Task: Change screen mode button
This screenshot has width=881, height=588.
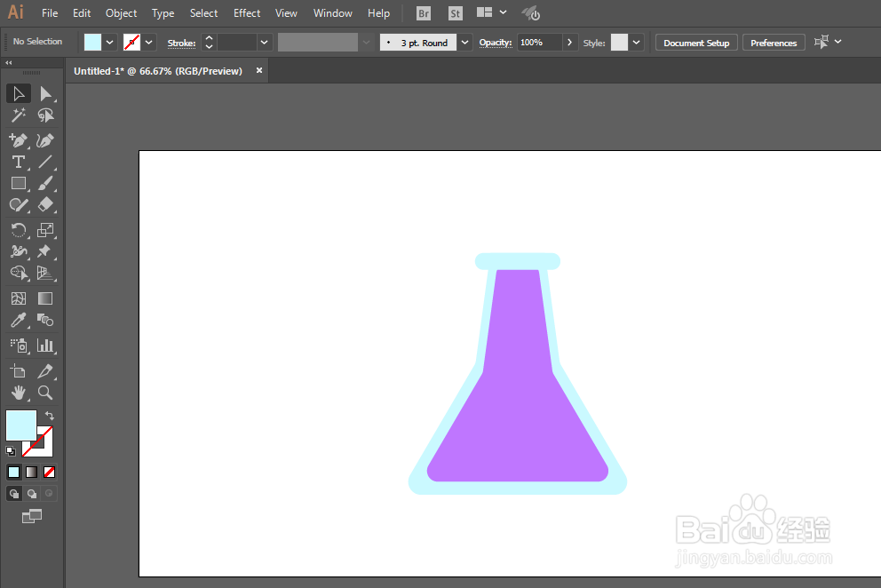Action: (31, 516)
